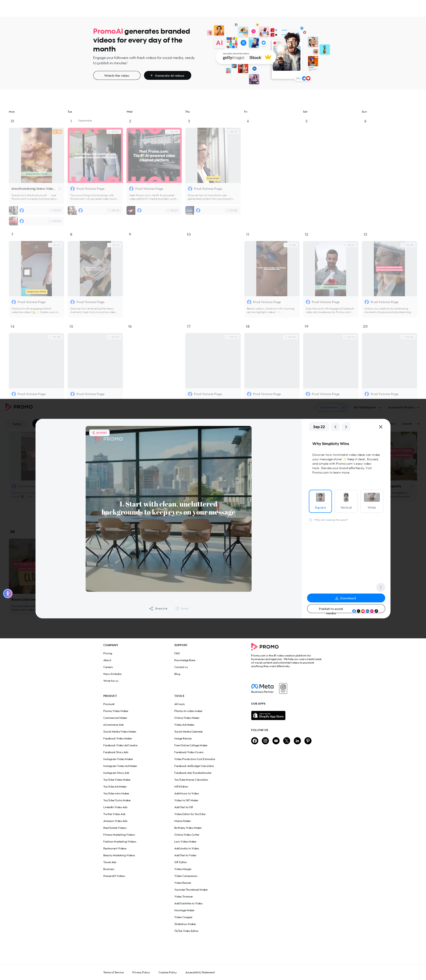Select the Wide format option
Image resolution: width=426 pixels, height=980 pixels.
[x=372, y=501]
